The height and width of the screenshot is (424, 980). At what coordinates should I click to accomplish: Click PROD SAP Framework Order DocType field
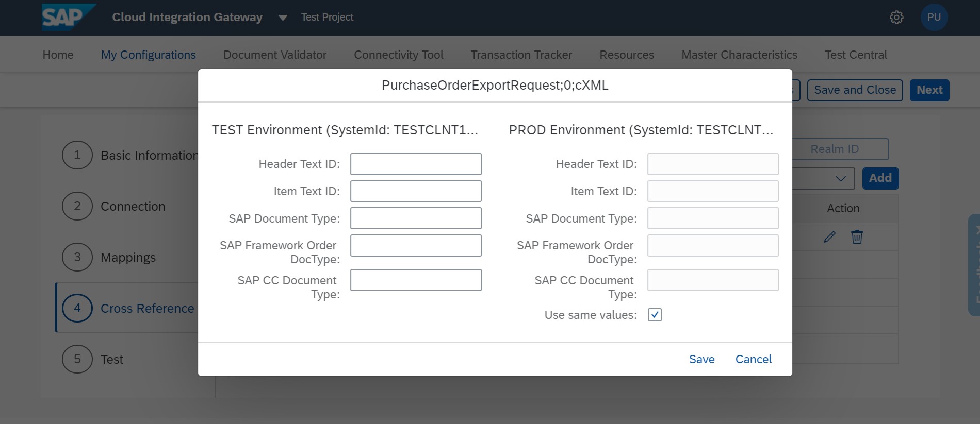point(713,246)
